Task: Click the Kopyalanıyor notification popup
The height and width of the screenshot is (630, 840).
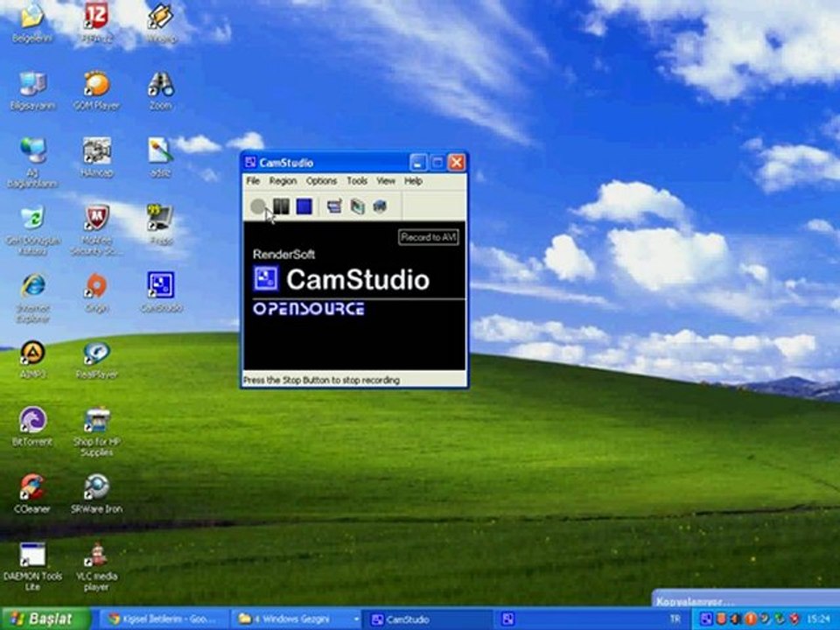Action: pos(745,598)
